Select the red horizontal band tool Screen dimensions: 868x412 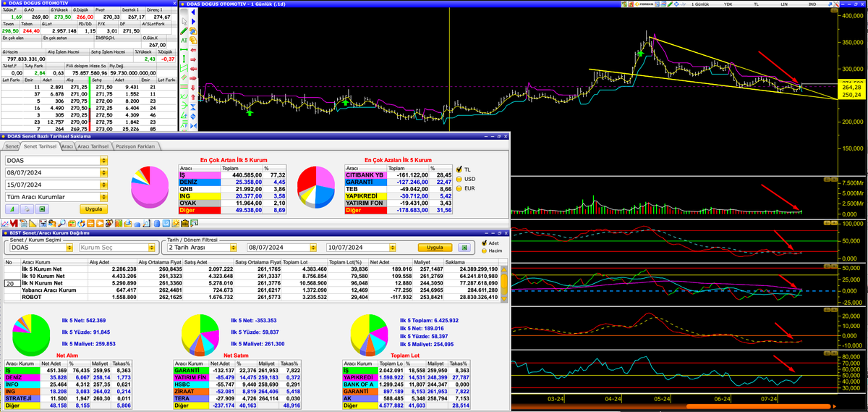tap(184, 87)
